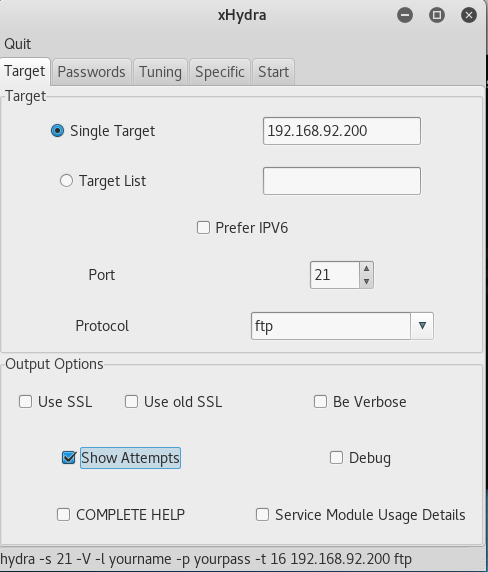
Task: Uncheck the Show Attempts checkbox
Action: [69, 457]
